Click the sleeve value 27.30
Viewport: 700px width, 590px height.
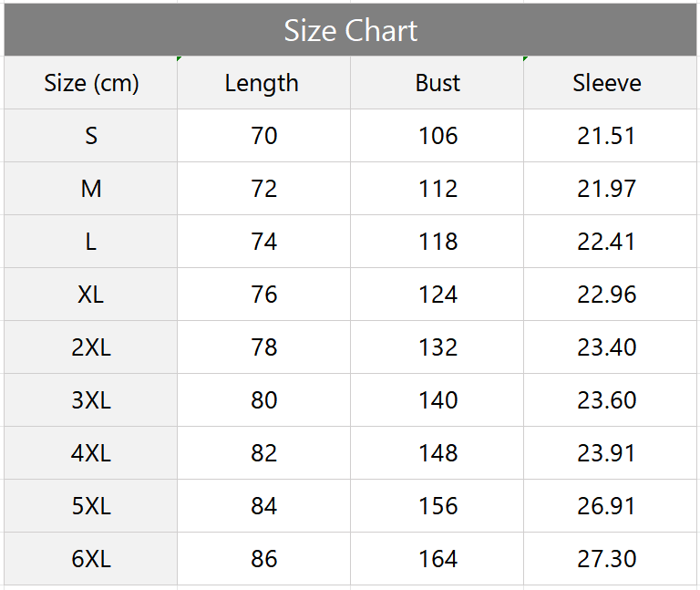(610, 559)
